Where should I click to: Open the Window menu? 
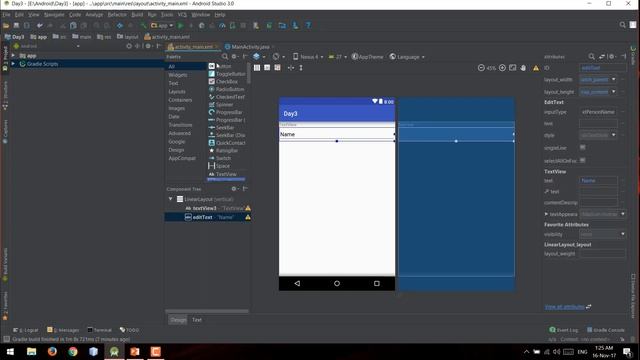tap(200, 14)
